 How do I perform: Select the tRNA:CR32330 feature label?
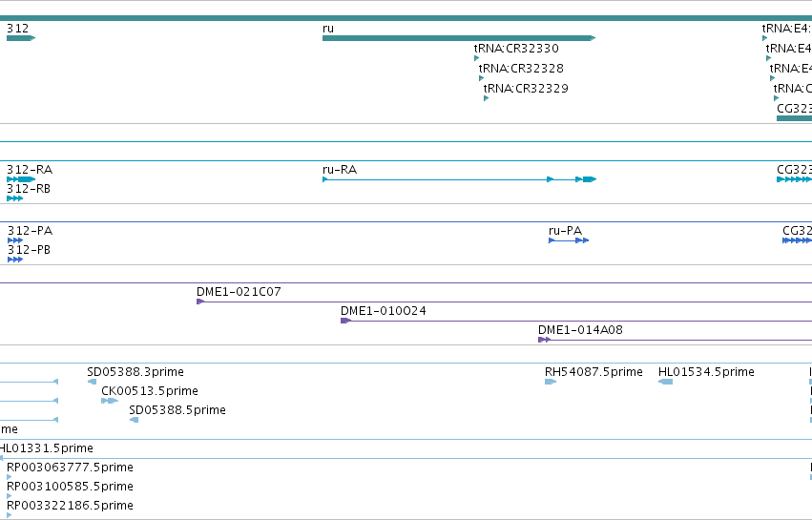coord(516,48)
